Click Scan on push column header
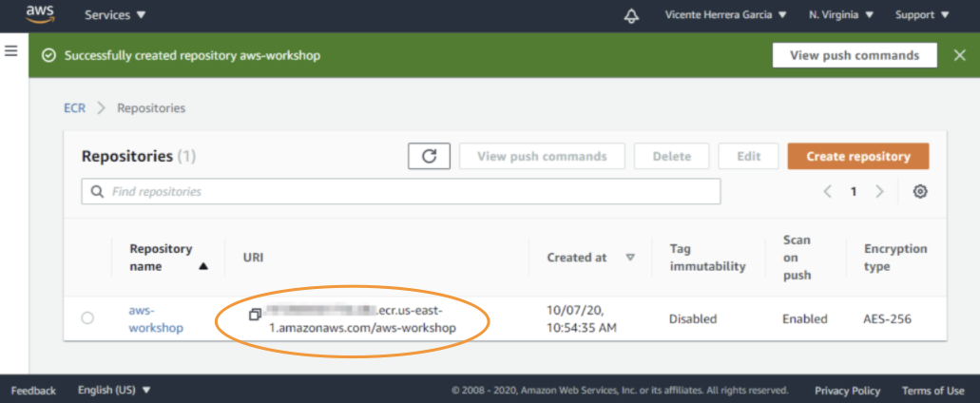The width and height of the screenshot is (980, 403). (797, 258)
